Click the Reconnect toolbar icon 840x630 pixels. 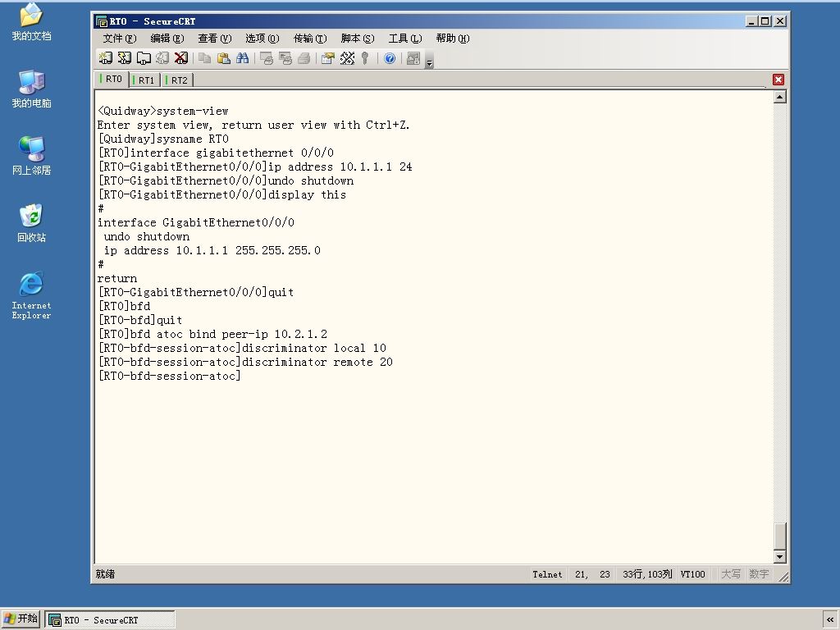(x=162, y=58)
